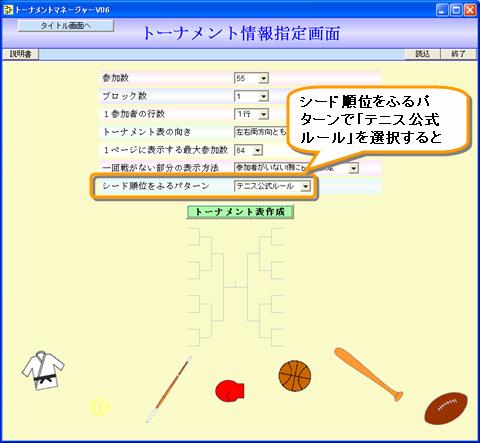The height and width of the screenshot is (443, 480).
Task: Open the 説明書 menu item
Action: tap(20, 54)
